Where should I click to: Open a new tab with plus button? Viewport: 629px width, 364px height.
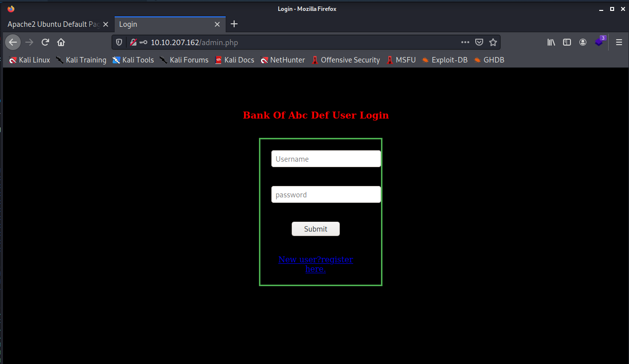[x=235, y=24]
